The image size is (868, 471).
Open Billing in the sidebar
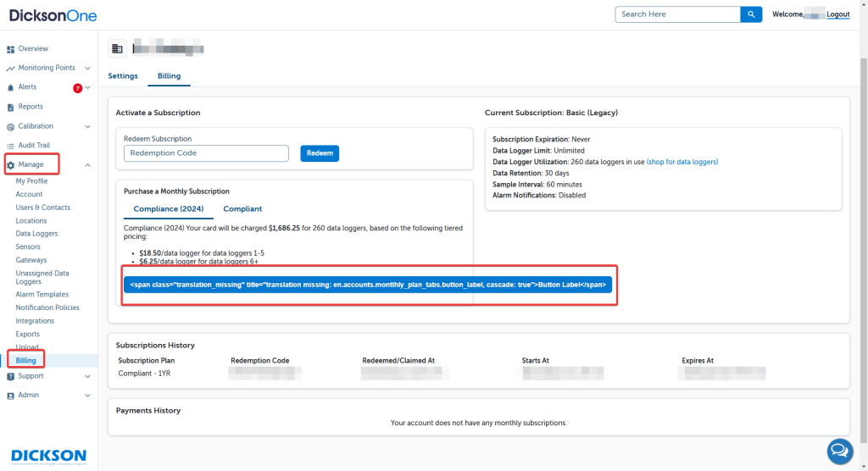click(x=25, y=360)
